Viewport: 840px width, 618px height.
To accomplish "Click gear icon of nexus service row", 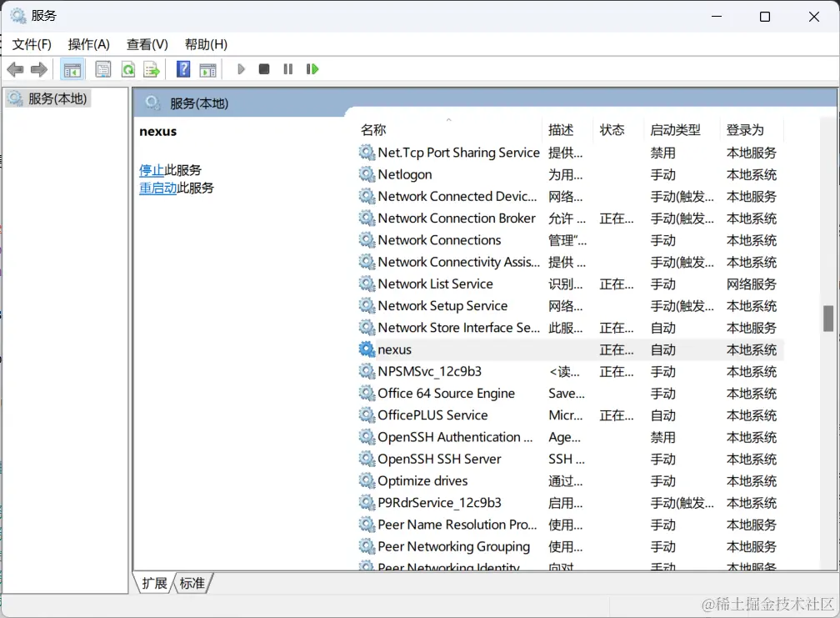I will [x=367, y=349].
